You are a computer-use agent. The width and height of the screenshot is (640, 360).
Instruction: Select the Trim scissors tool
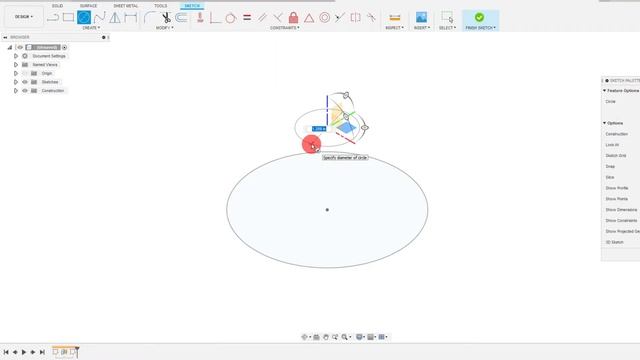[x=166, y=18]
